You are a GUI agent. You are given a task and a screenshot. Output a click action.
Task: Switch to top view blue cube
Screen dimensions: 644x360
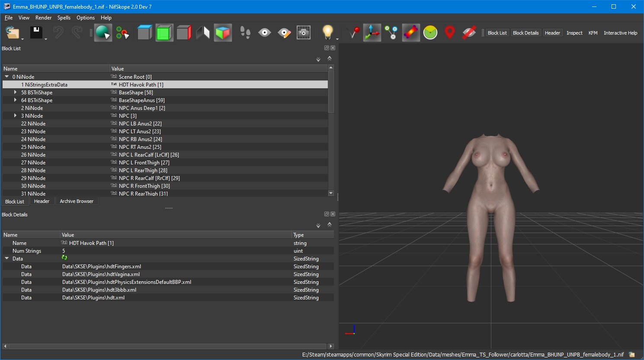(144, 33)
